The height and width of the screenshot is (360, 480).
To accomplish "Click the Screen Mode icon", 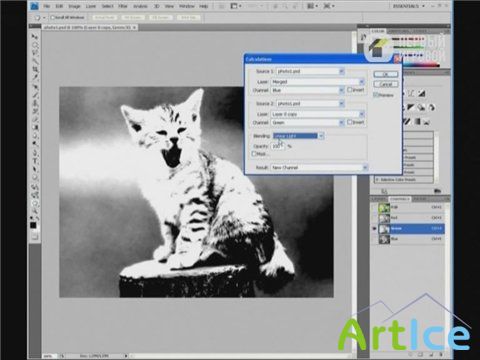I will coord(328,6).
